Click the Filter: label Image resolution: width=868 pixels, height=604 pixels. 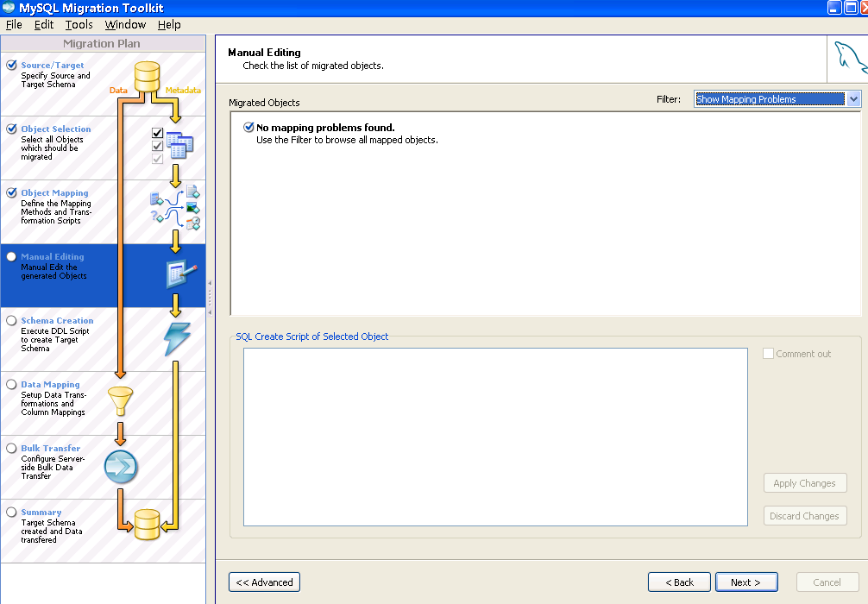coord(669,99)
